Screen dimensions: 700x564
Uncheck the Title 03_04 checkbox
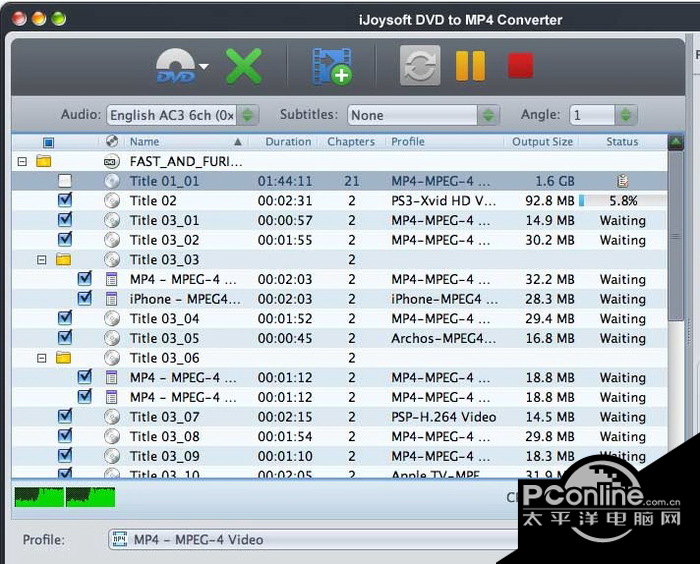(65, 318)
